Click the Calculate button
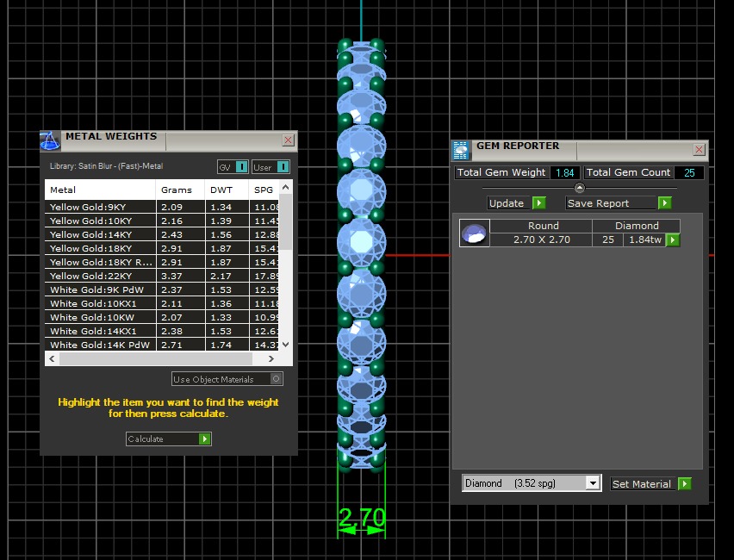The width and height of the screenshot is (734, 560). (169, 439)
